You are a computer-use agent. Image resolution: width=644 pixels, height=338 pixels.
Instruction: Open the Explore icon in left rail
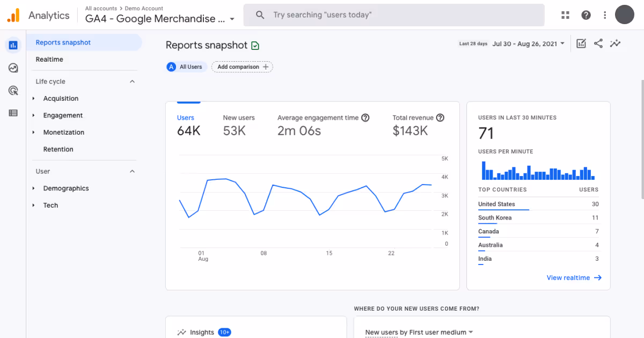[x=13, y=68]
